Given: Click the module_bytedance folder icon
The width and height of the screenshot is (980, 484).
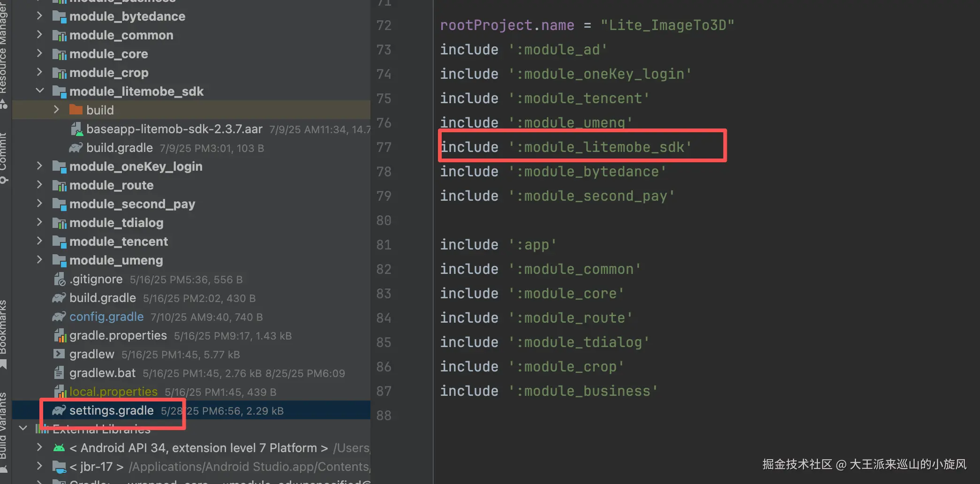Looking at the screenshot, I should click(x=59, y=16).
